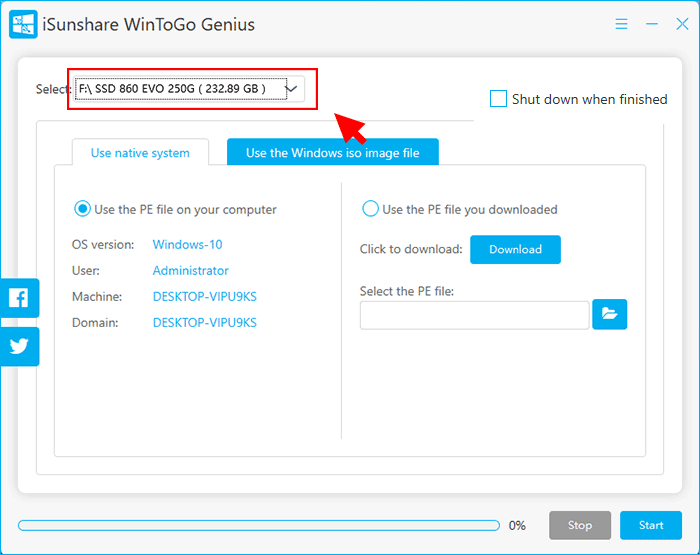Click the iSunshare WinToGo Genius logo icon

pyautogui.click(x=23, y=25)
